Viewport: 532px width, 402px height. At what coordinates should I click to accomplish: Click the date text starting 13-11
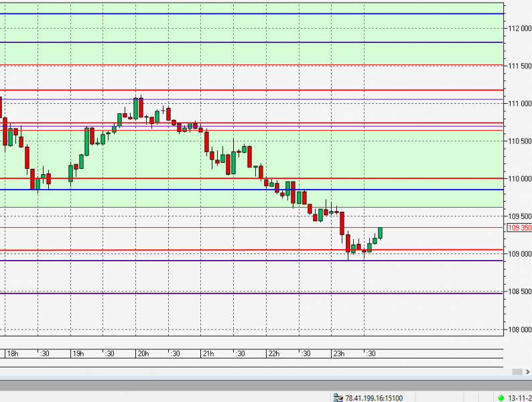[x=519, y=398]
